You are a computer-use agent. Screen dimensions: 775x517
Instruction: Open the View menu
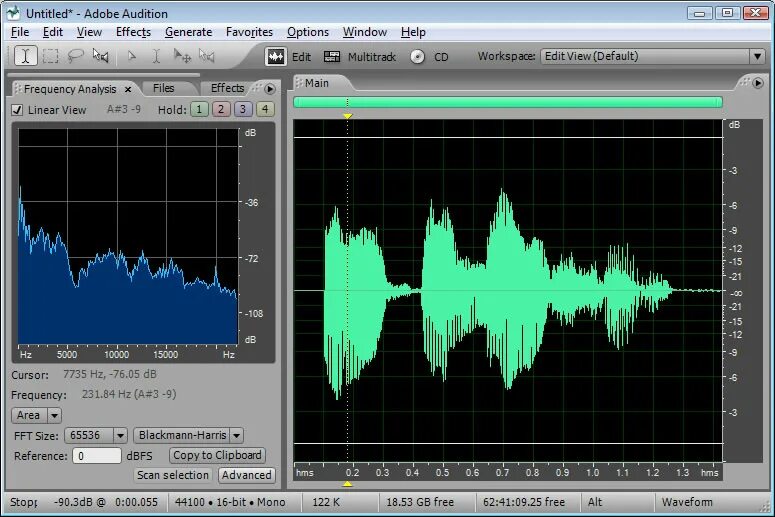click(89, 32)
